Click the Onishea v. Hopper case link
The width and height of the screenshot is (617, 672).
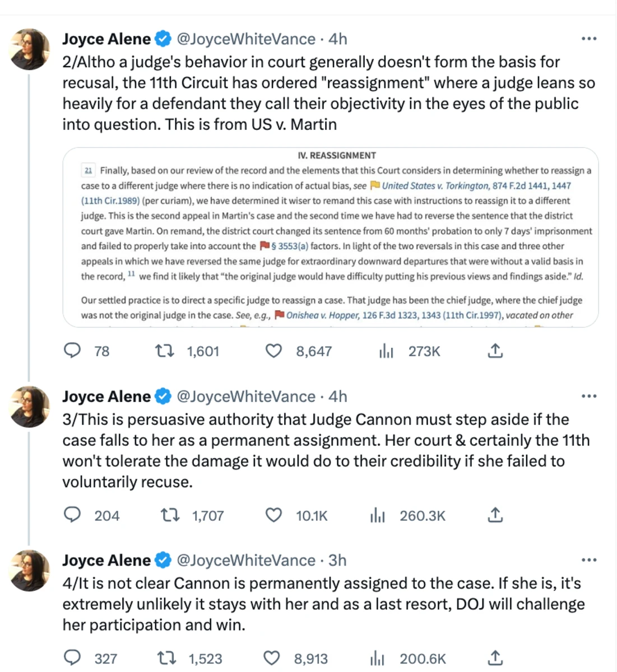pos(322,315)
